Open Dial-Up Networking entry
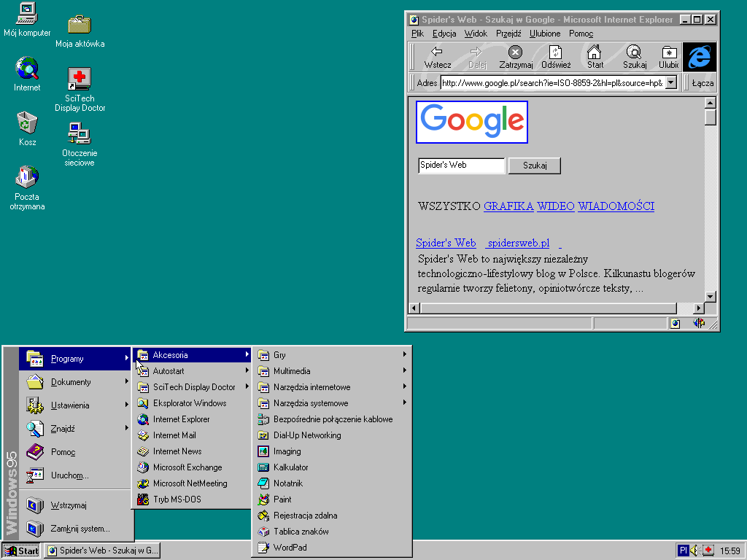Viewport: 747px width, 560px height. point(332,435)
